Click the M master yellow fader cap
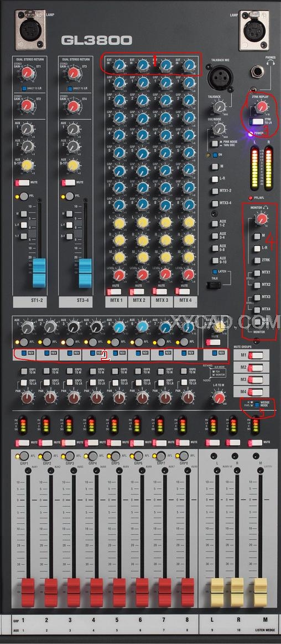Viewport: 281px width, 644px height. [x=261, y=592]
